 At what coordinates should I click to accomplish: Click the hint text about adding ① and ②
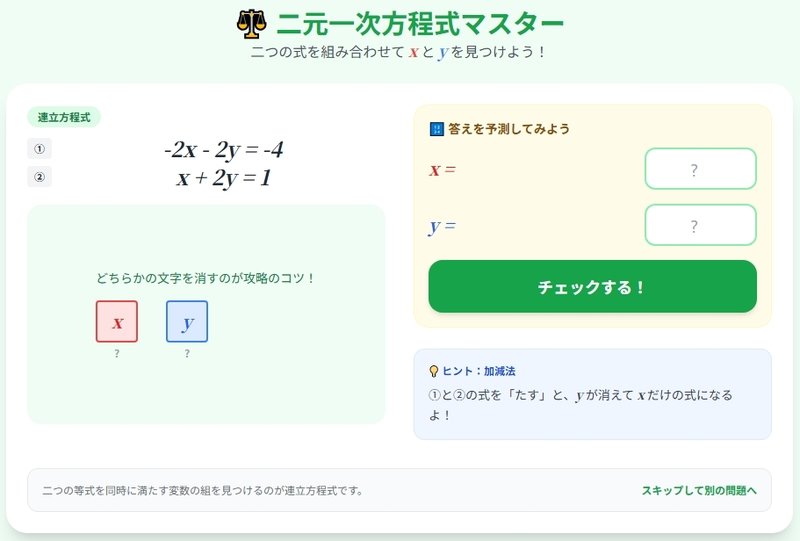coord(581,405)
